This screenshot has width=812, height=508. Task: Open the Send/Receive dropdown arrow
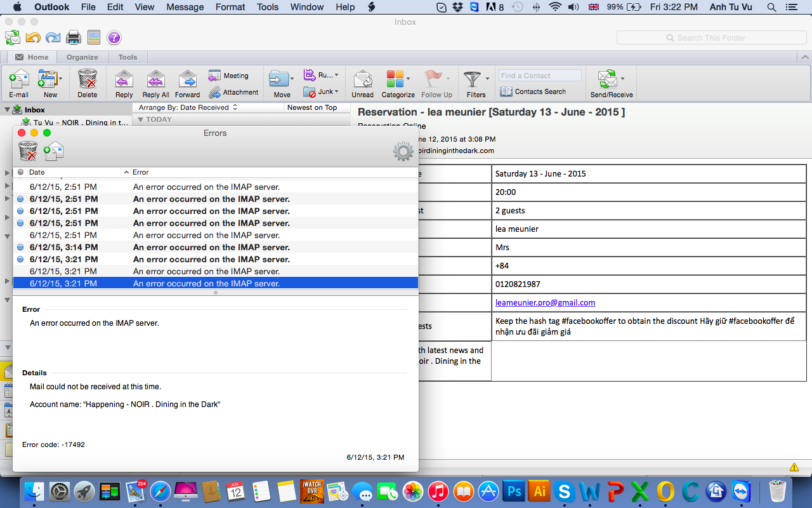pyautogui.click(x=622, y=79)
